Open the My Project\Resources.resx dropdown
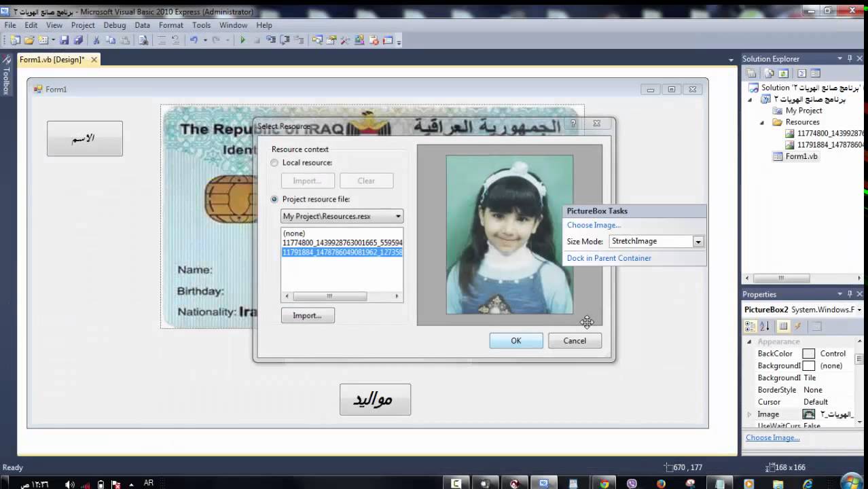The width and height of the screenshot is (868, 489). pos(342,216)
